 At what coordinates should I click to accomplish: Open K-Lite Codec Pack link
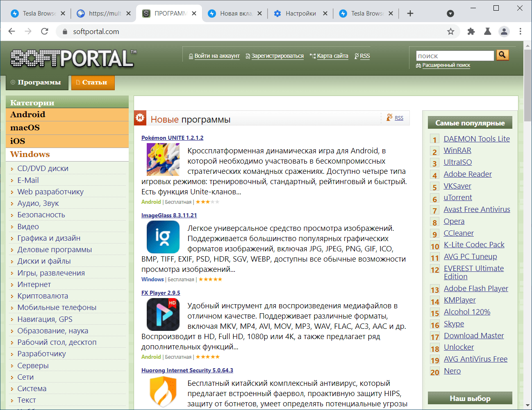click(474, 245)
